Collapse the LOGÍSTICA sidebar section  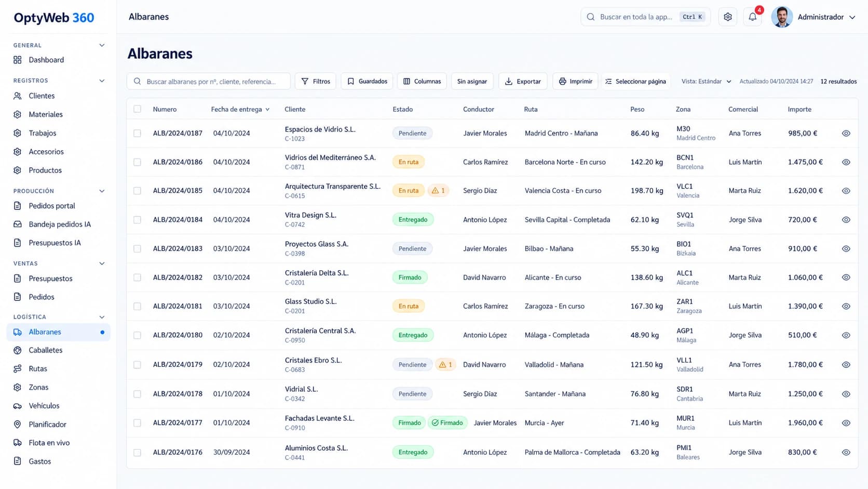102,317
